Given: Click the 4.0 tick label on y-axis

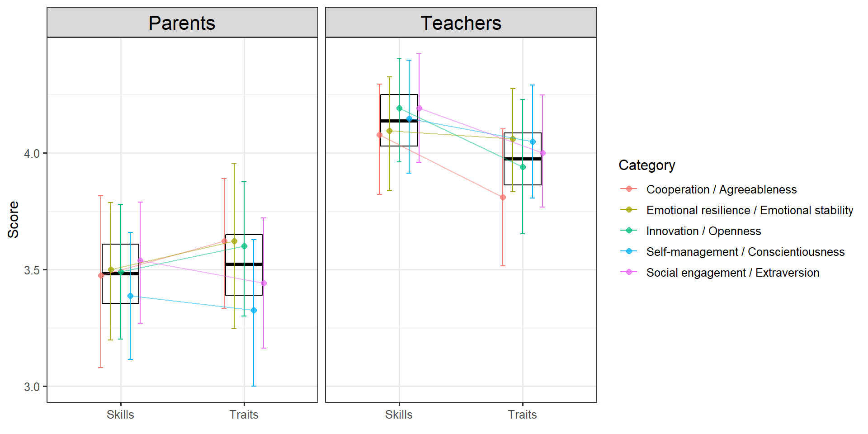Looking at the screenshot, I should [32, 154].
